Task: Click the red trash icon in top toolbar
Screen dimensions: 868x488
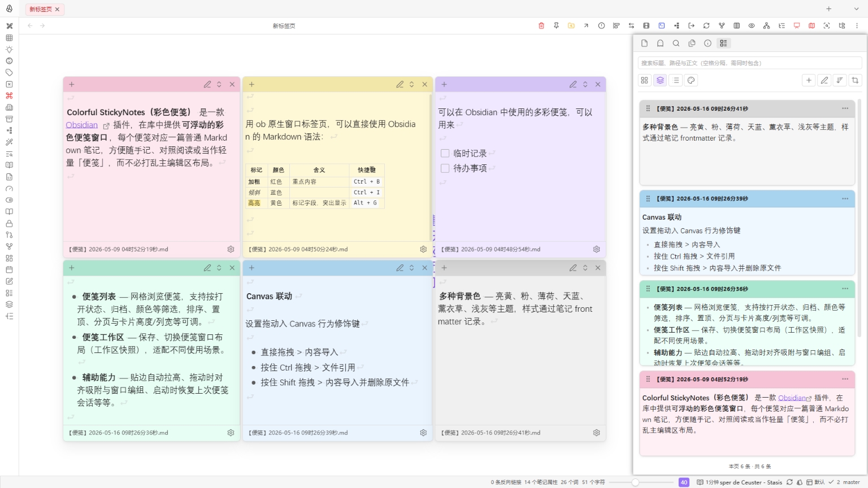Action: 541,25
